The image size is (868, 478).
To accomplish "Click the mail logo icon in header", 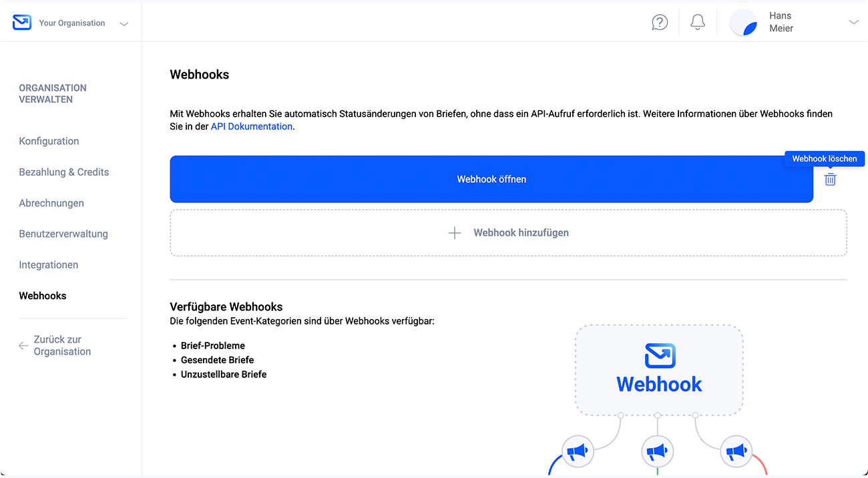I will pos(22,23).
